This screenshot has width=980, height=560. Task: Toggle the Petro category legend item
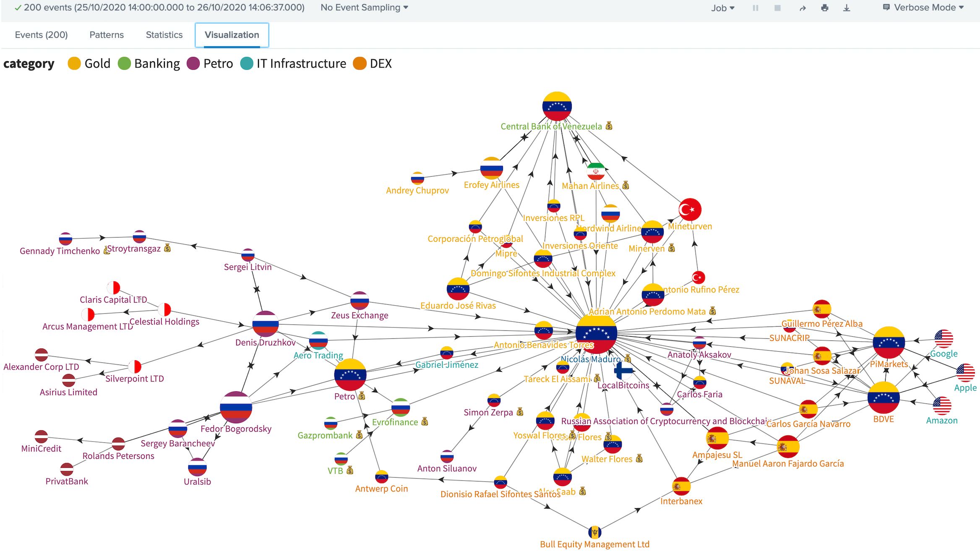(x=193, y=63)
